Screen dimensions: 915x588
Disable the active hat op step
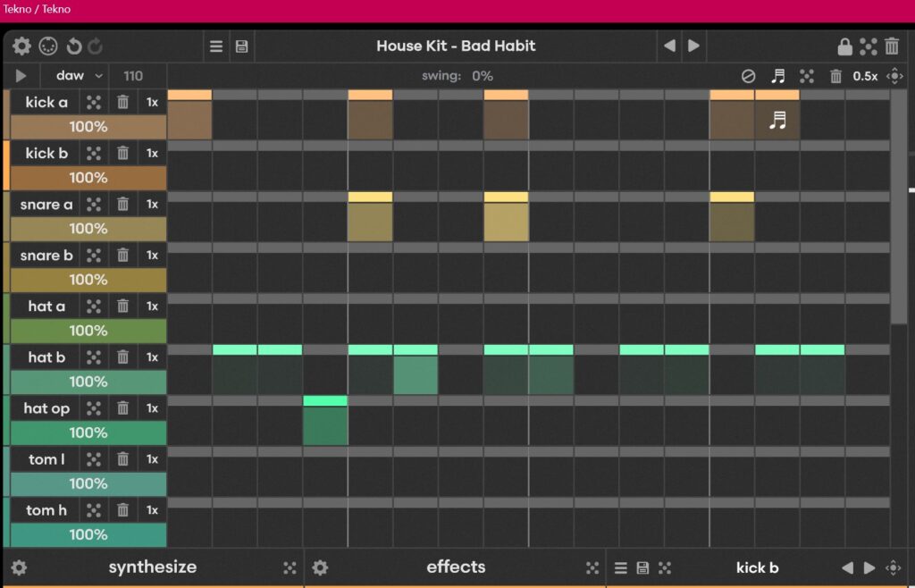click(x=325, y=425)
